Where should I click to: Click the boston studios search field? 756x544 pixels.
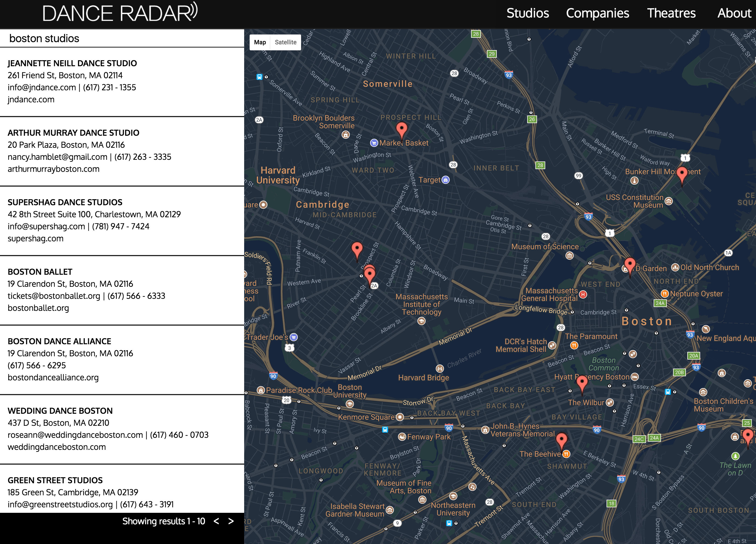pos(122,38)
